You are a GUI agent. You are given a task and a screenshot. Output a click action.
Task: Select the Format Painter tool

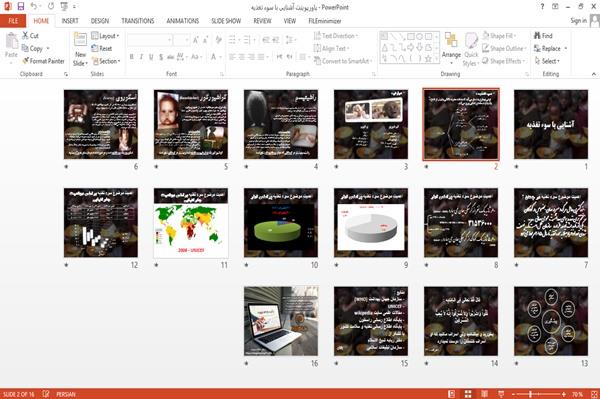pyautogui.click(x=43, y=61)
